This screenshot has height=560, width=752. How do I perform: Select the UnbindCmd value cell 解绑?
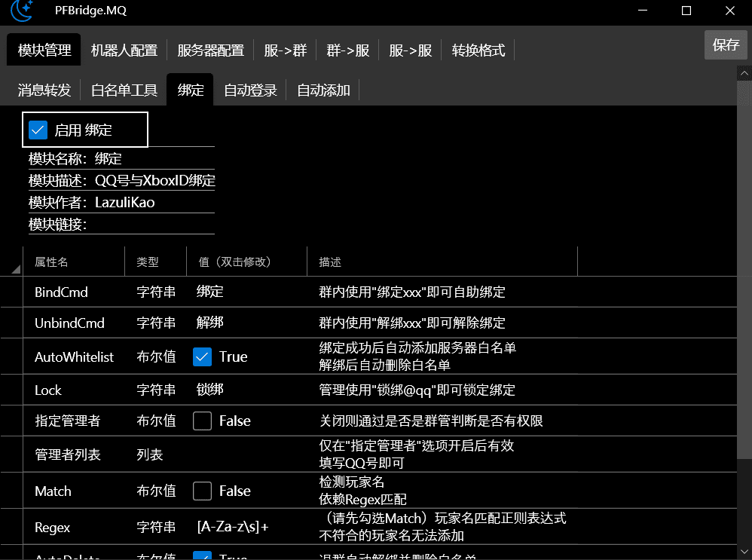point(247,323)
